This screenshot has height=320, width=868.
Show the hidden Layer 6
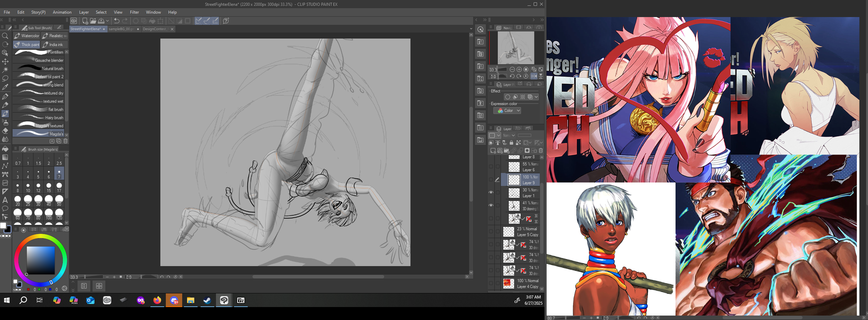(x=491, y=166)
